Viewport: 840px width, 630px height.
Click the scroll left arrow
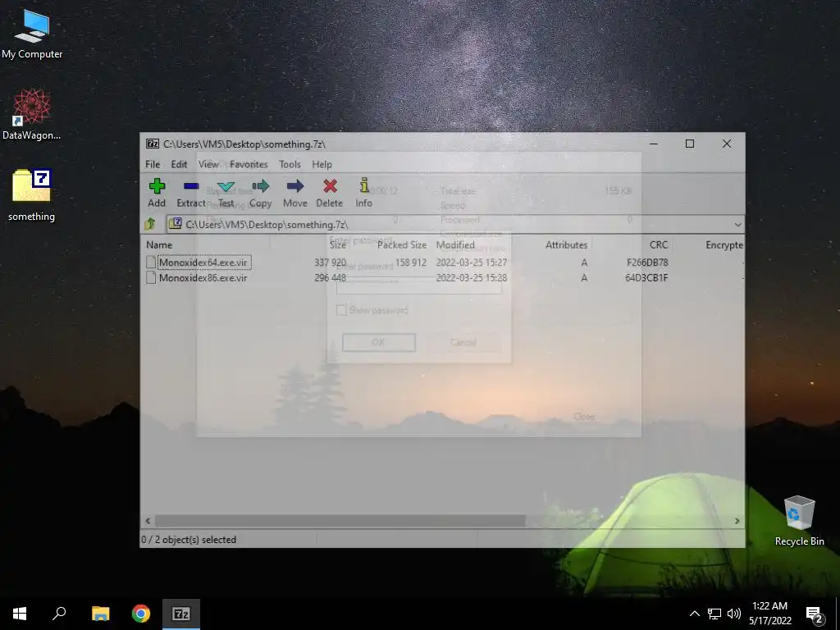tap(148, 521)
